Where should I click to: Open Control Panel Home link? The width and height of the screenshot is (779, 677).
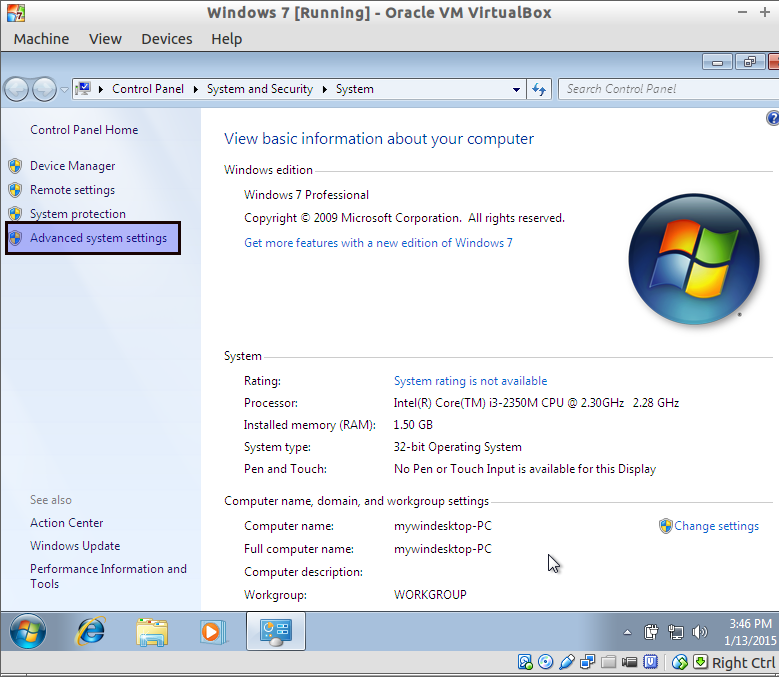[x=84, y=130]
